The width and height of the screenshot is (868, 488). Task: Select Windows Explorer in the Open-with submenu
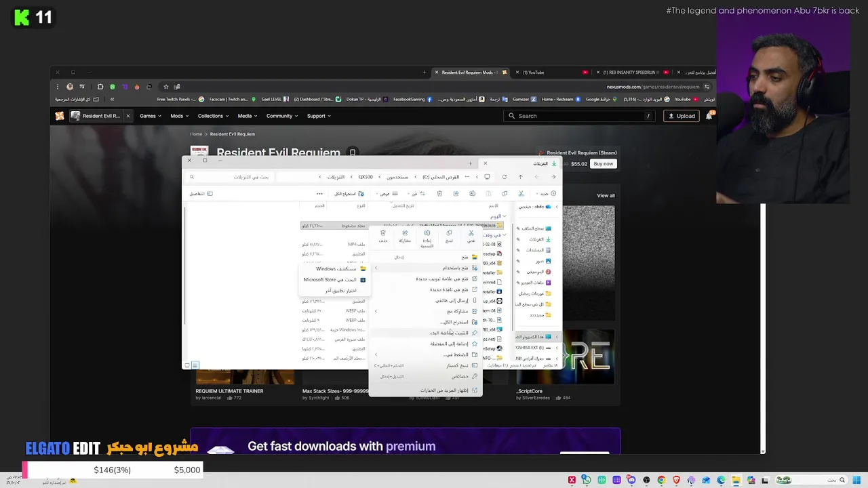point(334,269)
